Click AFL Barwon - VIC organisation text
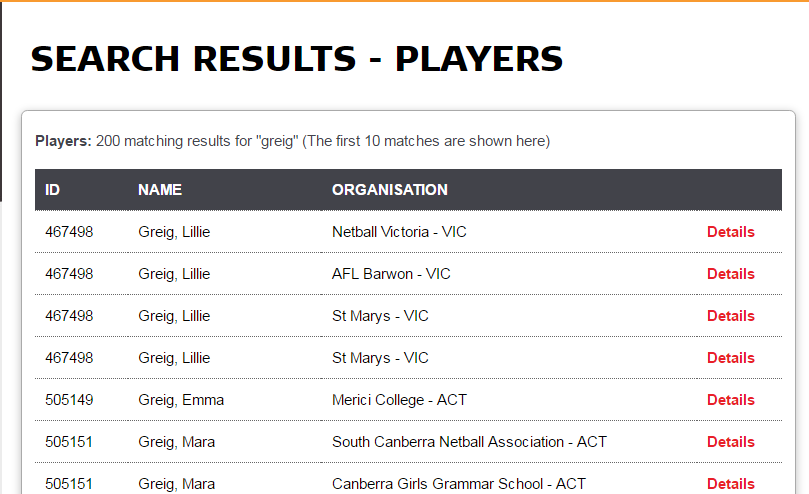 pyautogui.click(x=391, y=274)
